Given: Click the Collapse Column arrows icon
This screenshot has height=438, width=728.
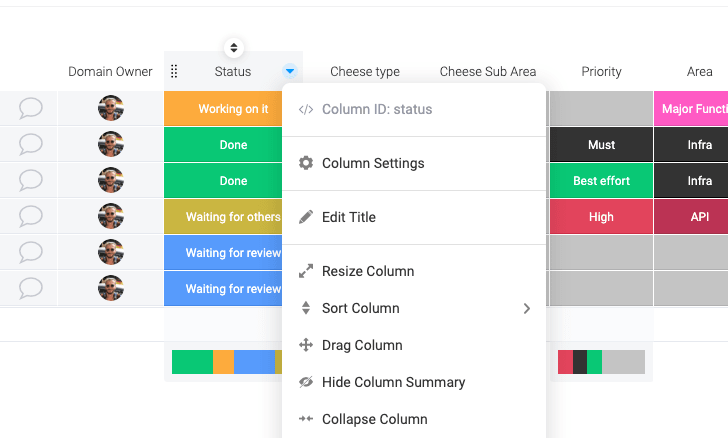Looking at the screenshot, I should [x=306, y=419].
